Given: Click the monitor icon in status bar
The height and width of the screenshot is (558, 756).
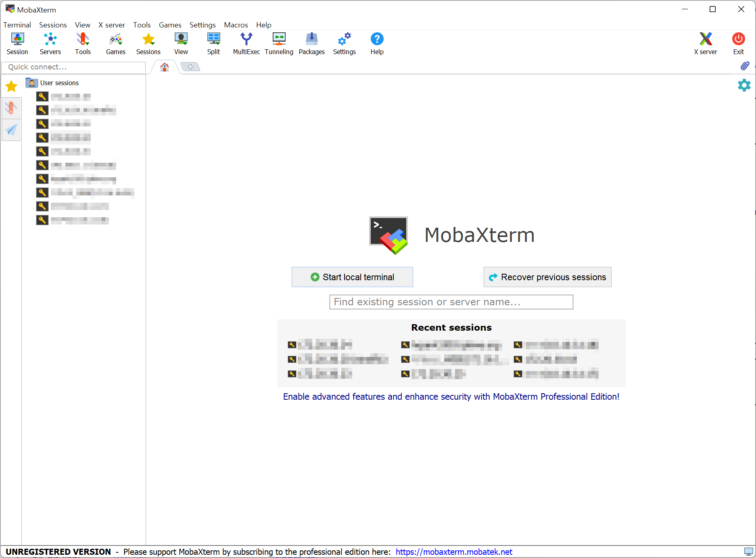Looking at the screenshot, I should [749, 552].
